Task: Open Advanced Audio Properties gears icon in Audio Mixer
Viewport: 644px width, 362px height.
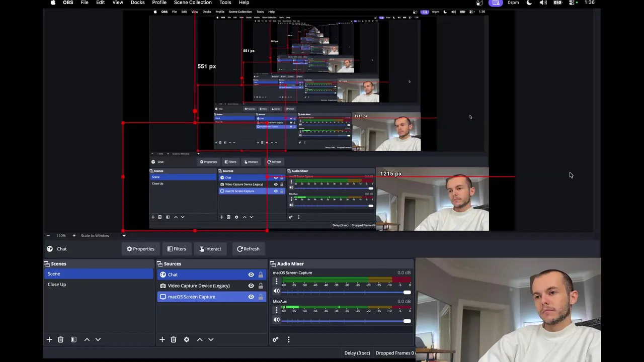Action: point(275,340)
